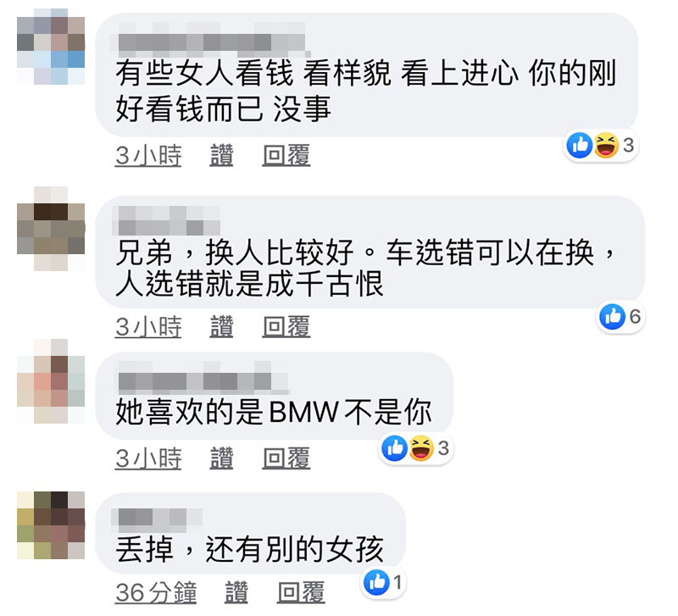The width and height of the screenshot is (678, 616).
Task: Click laughing emoji on the BMW comment
Action: (x=420, y=448)
